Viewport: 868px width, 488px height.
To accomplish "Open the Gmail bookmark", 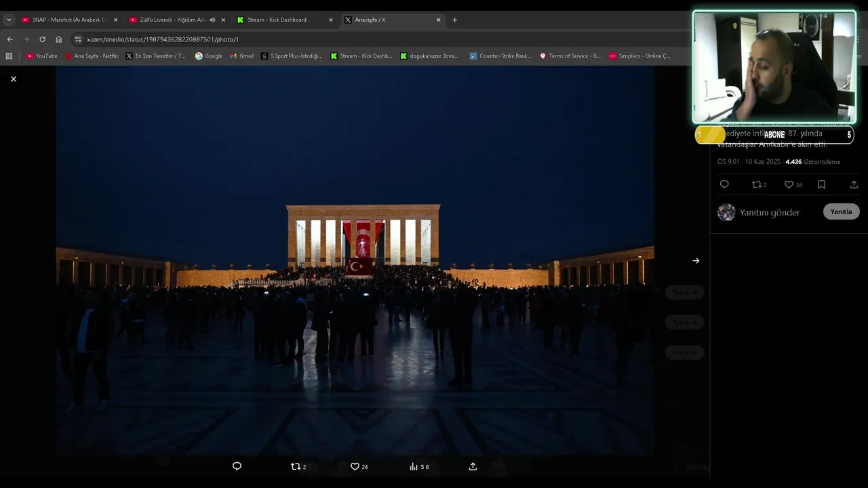I will point(242,56).
